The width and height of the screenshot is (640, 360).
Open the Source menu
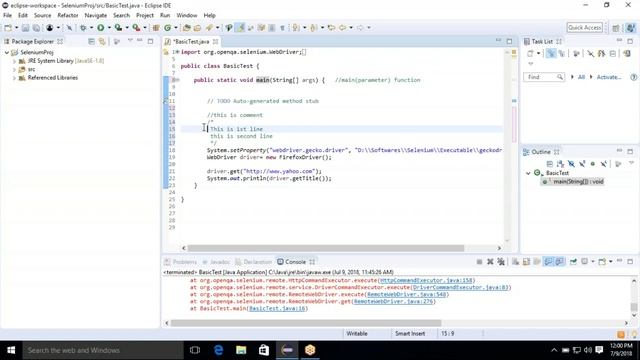[42, 16]
